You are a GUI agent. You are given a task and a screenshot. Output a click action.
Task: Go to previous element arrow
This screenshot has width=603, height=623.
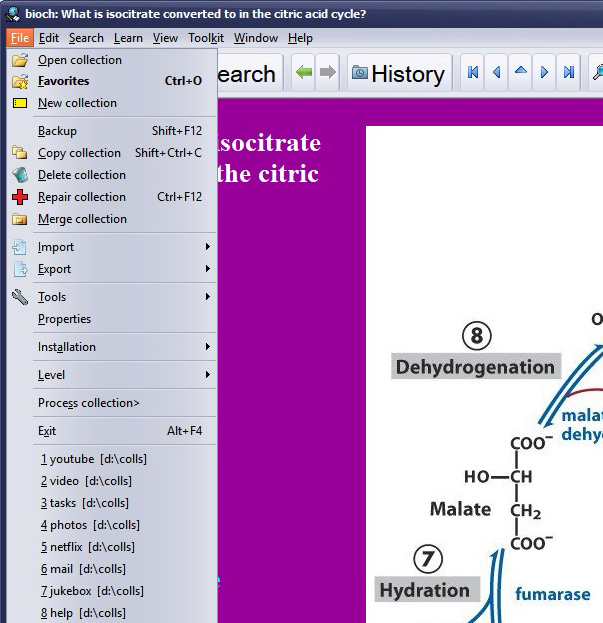(x=497, y=73)
